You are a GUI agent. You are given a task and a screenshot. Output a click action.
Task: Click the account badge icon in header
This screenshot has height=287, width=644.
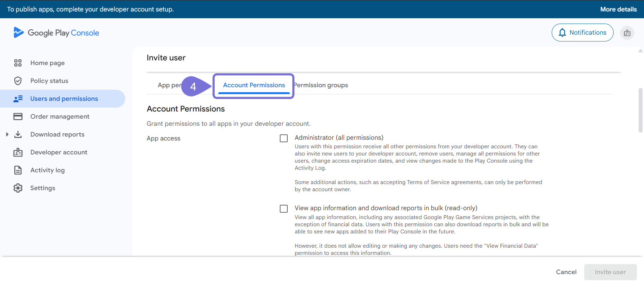[627, 33]
